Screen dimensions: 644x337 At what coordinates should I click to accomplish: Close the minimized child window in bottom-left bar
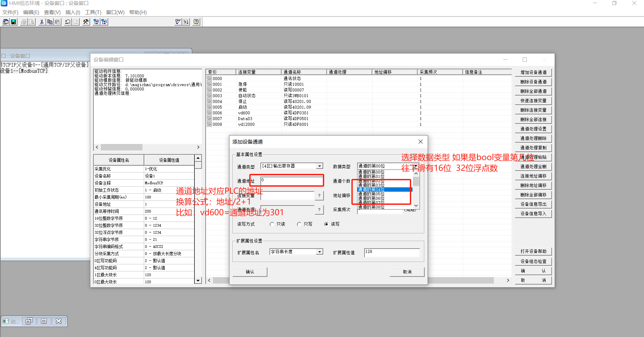(x=59, y=321)
